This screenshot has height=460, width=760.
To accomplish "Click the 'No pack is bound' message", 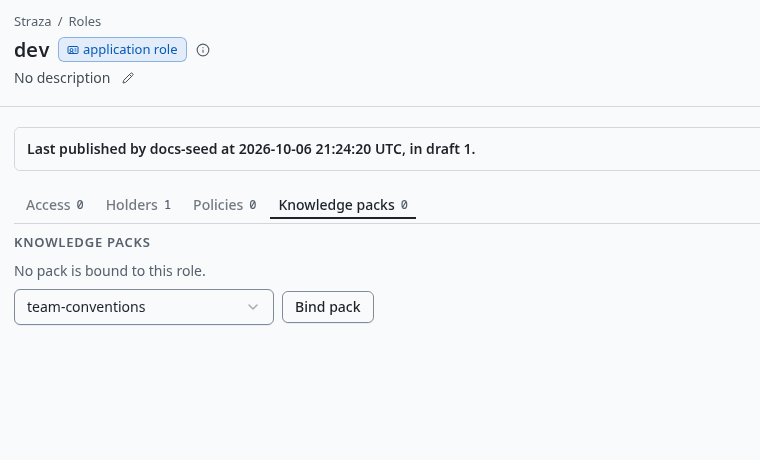I will pyautogui.click(x=110, y=271).
